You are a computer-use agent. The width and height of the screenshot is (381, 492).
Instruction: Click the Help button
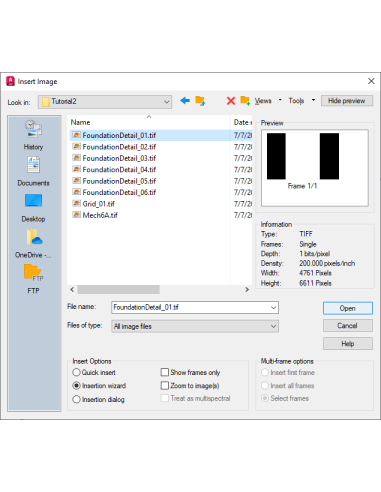coord(348,344)
